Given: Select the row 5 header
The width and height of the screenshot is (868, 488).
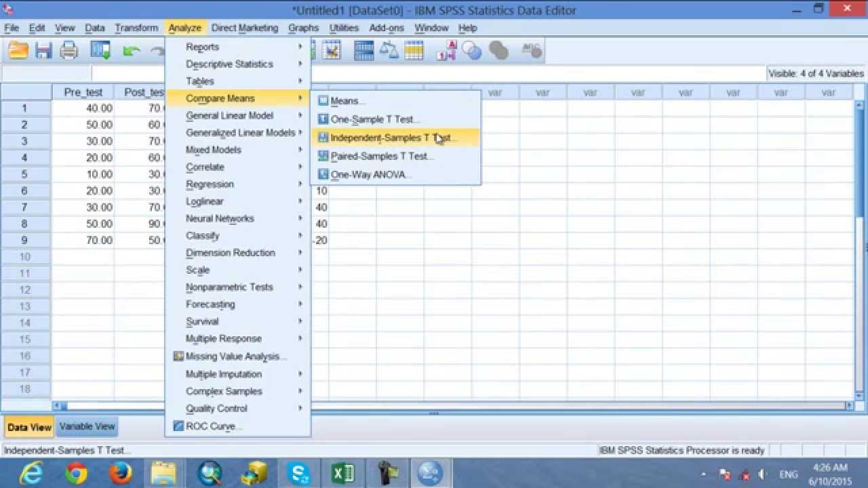Looking at the screenshot, I should coord(26,174).
